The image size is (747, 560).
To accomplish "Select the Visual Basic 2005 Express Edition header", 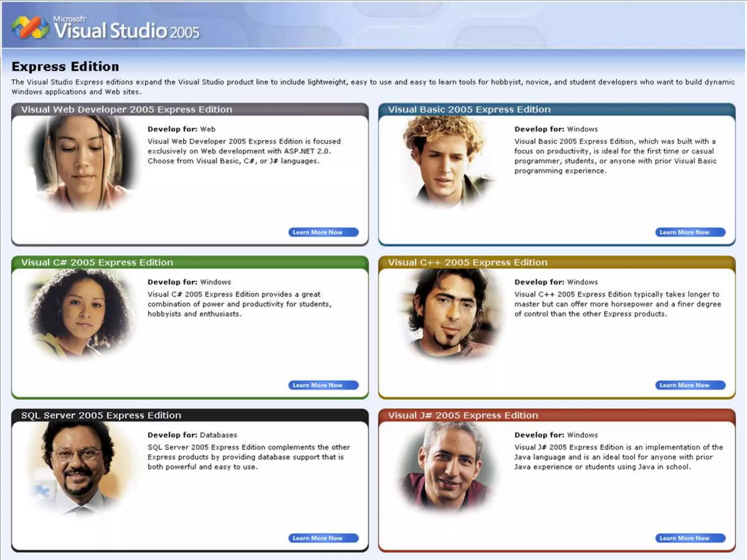I will 469,109.
